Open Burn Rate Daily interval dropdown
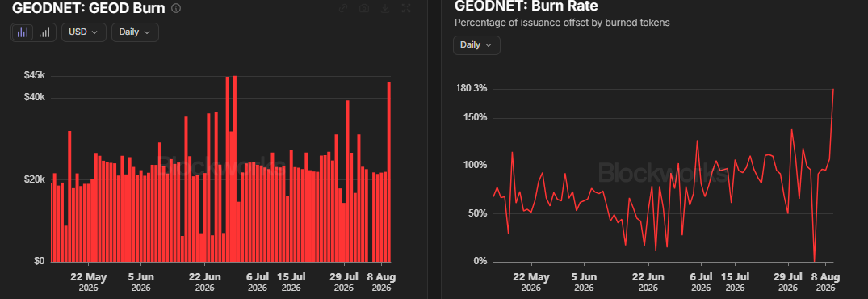The image size is (868, 299). [476, 45]
